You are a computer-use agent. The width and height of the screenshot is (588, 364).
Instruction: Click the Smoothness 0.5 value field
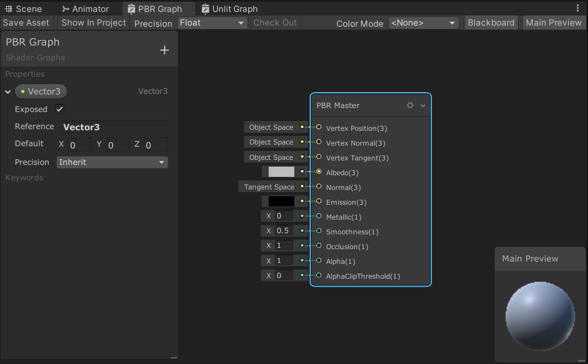284,230
